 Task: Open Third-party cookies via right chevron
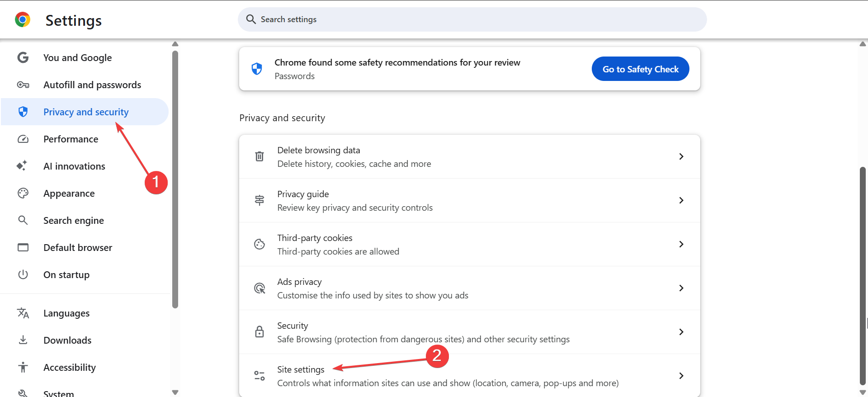coord(681,244)
